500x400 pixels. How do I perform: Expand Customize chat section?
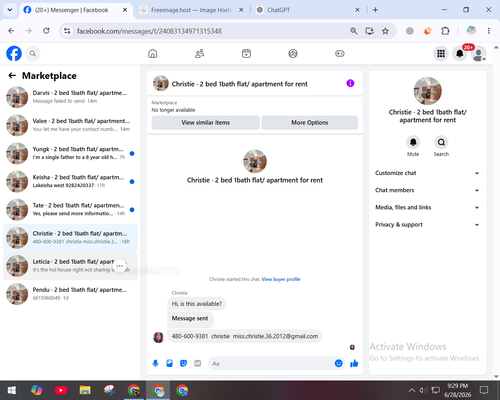click(427, 173)
